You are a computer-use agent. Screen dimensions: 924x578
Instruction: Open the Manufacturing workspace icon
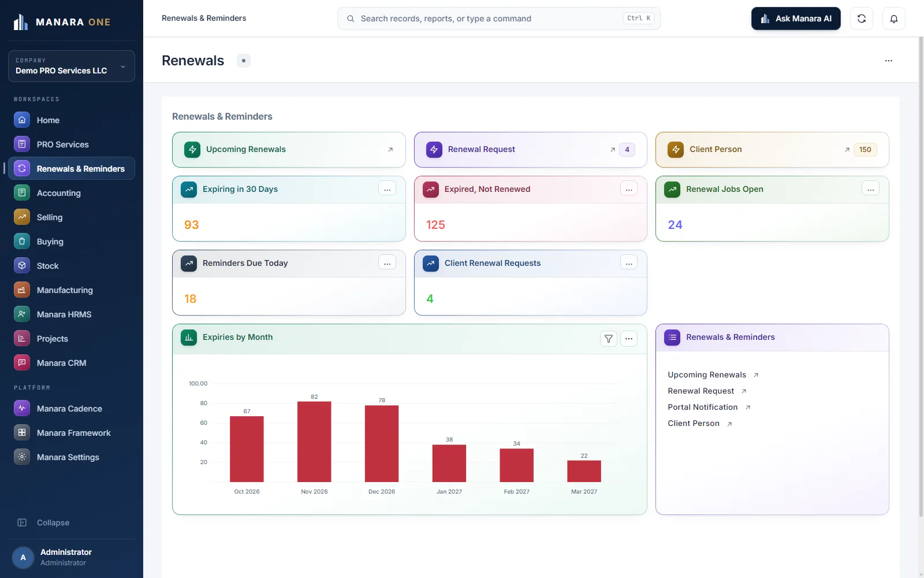point(22,290)
